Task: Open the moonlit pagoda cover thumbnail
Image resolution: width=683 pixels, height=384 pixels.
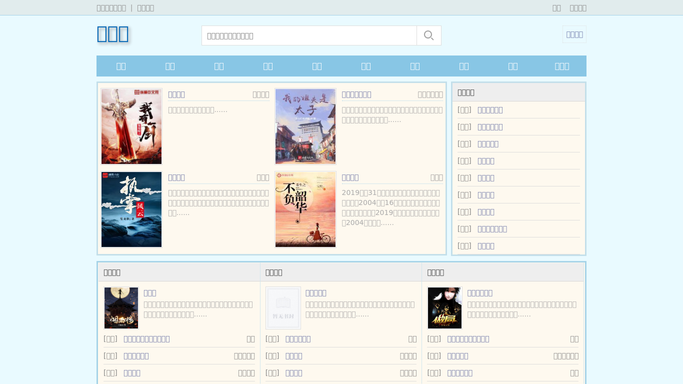Action: click(121, 308)
